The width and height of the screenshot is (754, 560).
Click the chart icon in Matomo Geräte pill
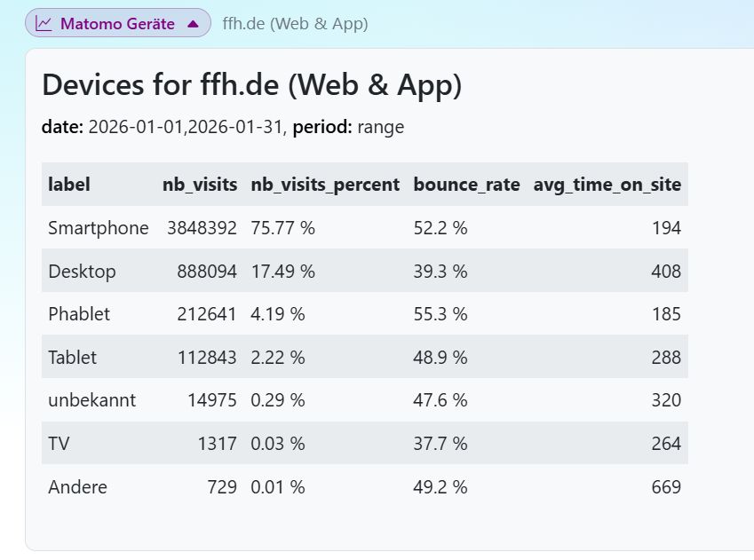(x=44, y=24)
